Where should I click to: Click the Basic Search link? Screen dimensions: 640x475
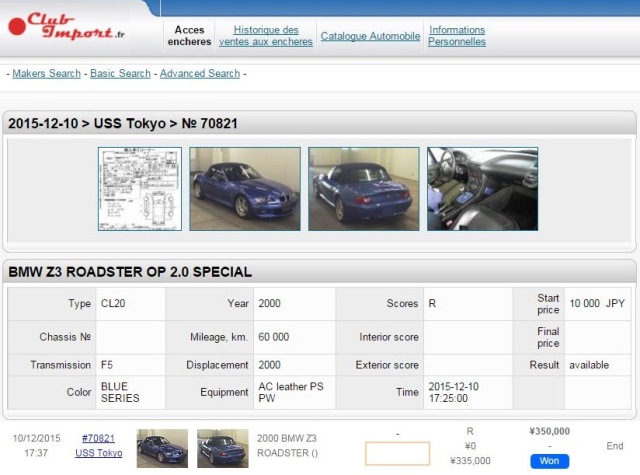tap(120, 73)
